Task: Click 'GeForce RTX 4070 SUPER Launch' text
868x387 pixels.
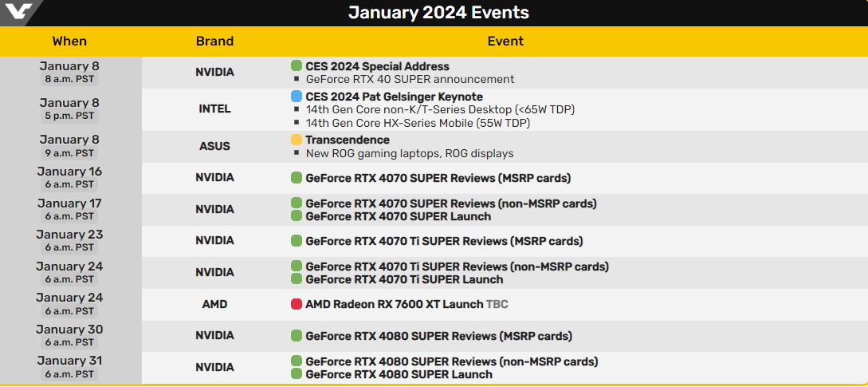Action: 399,216
